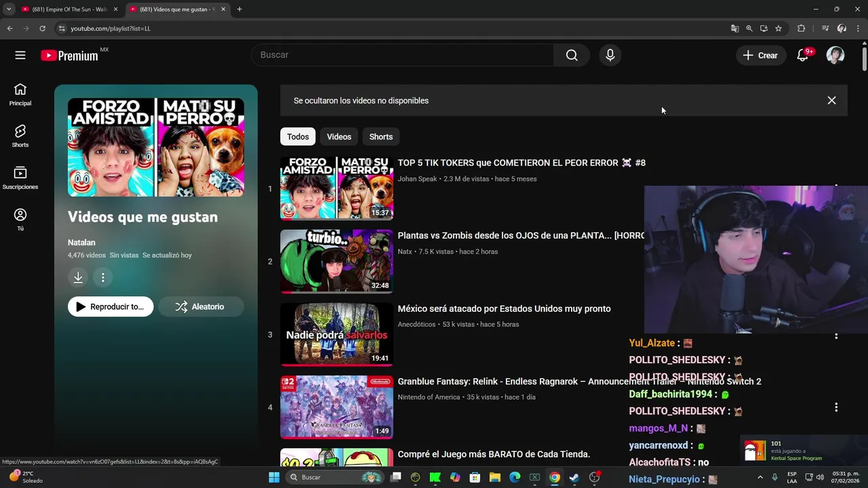Open Nintendo of America channel link

click(x=429, y=397)
